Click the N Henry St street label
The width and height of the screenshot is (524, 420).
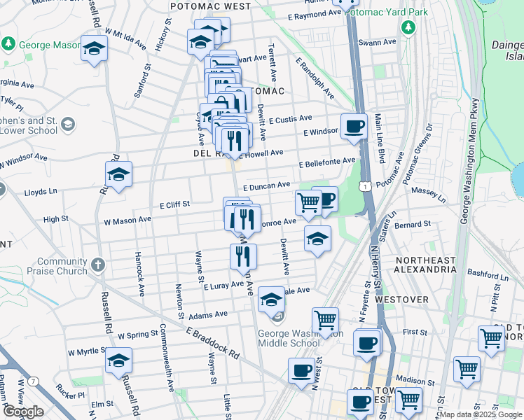pyautogui.click(x=375, y=267)
